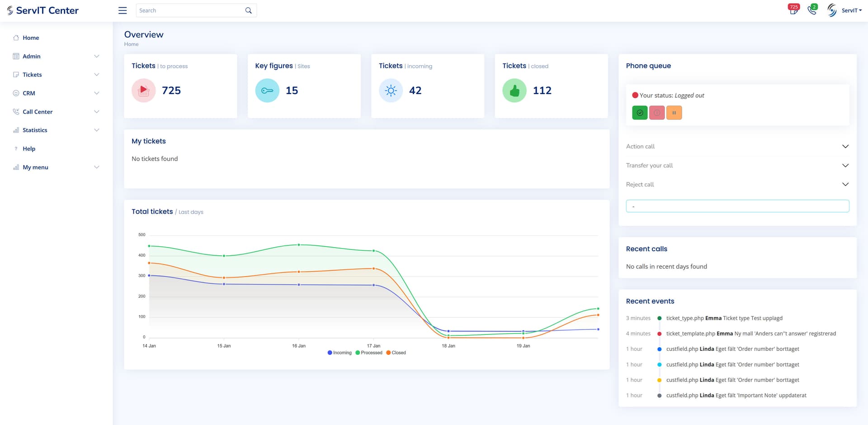This screenshot has width=868, height=425.
Task: Expand the Action call section
Action: (x=737, y=146)
